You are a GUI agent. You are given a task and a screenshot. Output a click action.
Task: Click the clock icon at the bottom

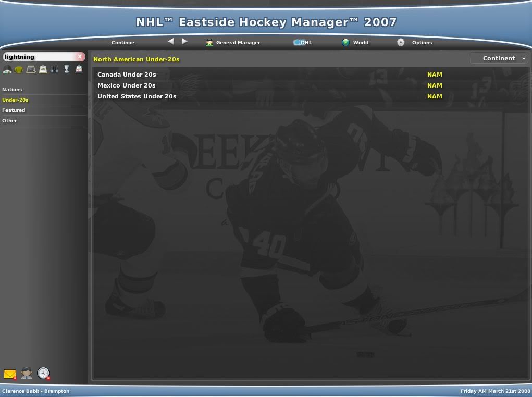[x=43, y=373]
